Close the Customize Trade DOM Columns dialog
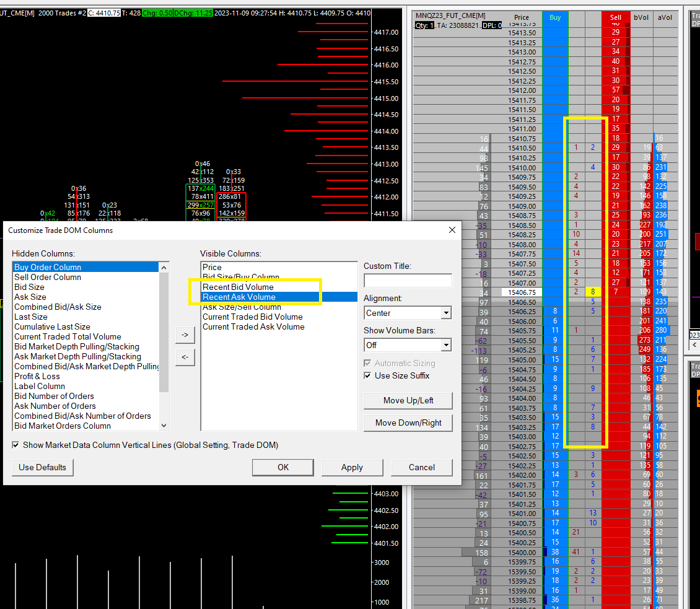700x609 pixels. (451, 230)
